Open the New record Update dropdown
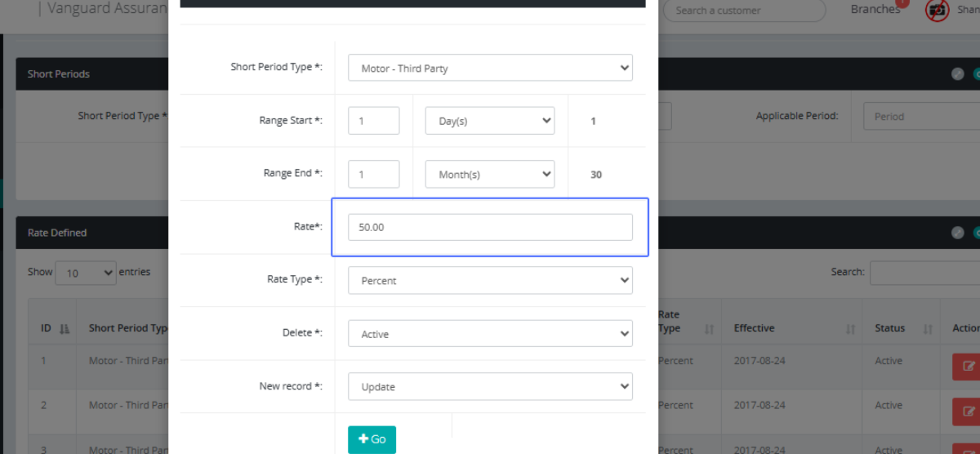 click(x=490, y=386)
